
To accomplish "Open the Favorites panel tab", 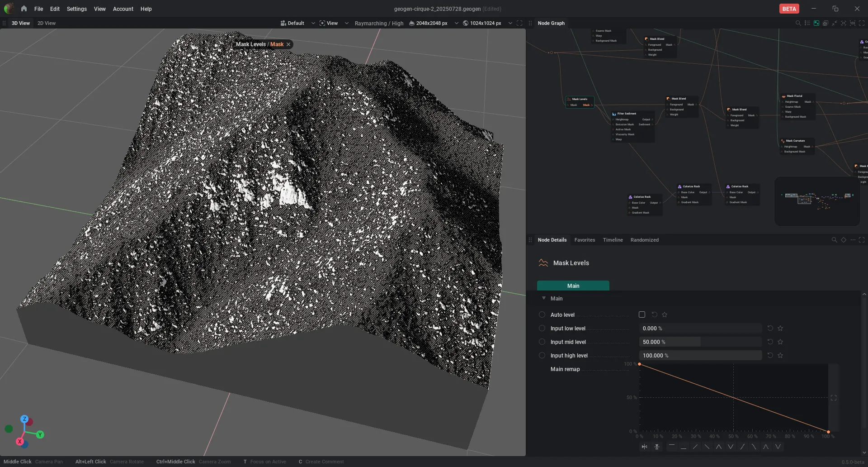I will pyautogui.click(x=585, y=240).
